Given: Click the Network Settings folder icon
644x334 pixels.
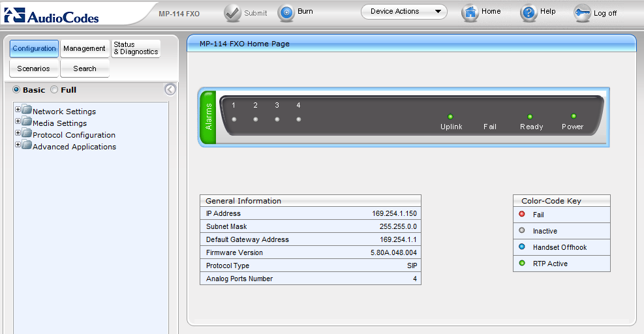Looking at the screenshot, I should coord(27,110).
